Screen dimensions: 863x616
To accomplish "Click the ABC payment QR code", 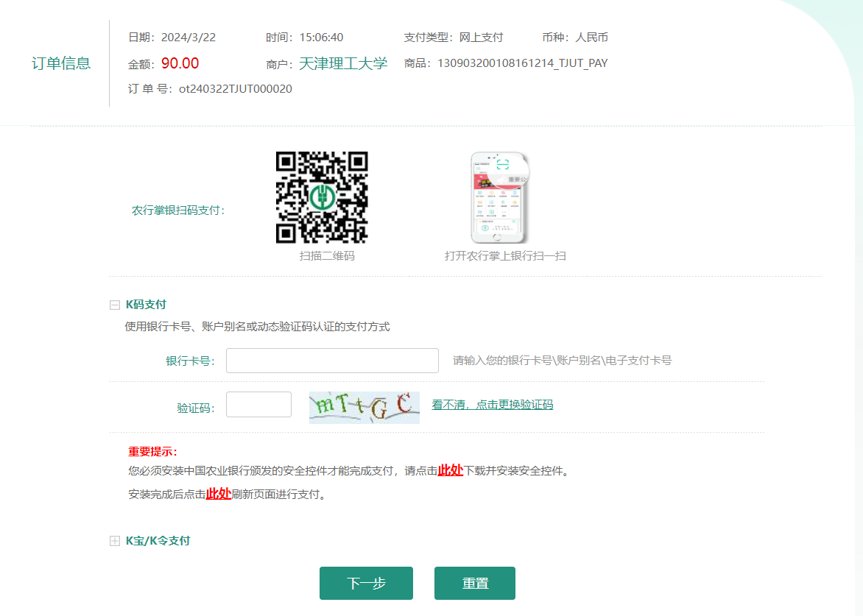I will pyautogui.click(x=322, y=197).
